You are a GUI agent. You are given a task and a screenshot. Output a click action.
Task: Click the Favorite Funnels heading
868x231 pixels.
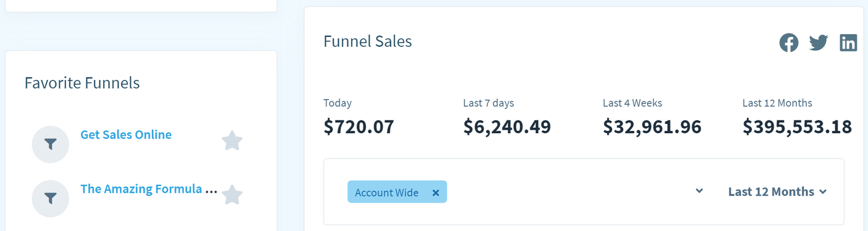point(82,83)
